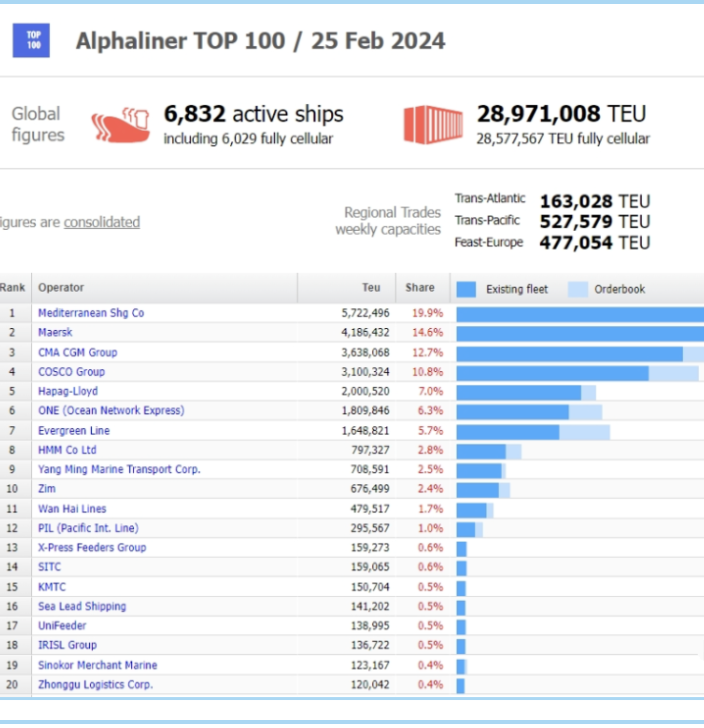Select the 3,100,324 TEU value
Viewport: 704px width, 728px height.
click(x=365, y=372)
